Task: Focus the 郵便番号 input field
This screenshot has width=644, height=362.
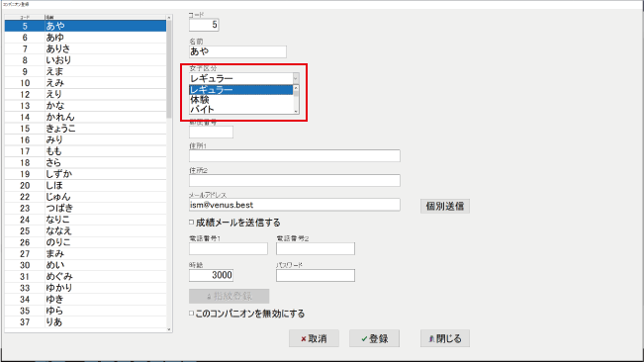Action: pos(211,132)
